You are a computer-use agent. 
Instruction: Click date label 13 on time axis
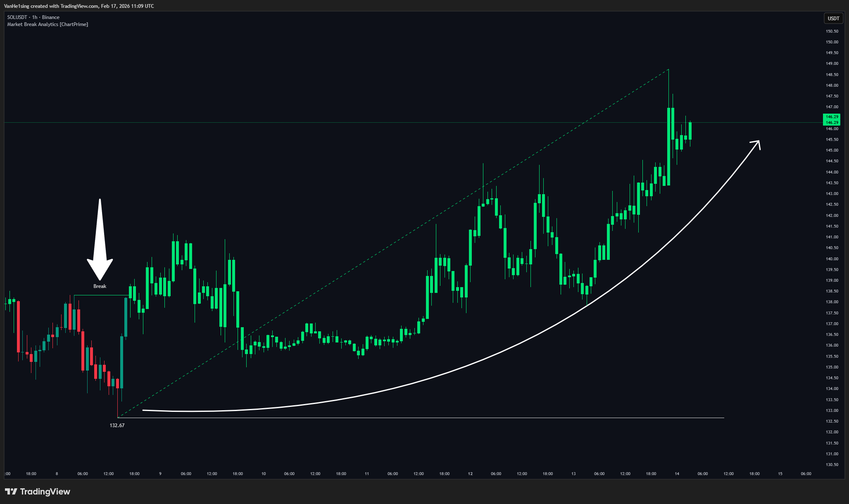point(573,474)
